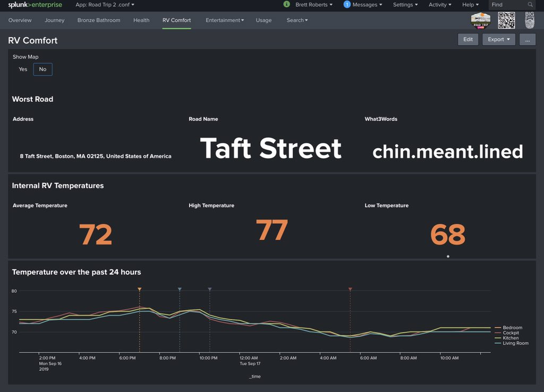
Task: Open the Settings dropdown menu
Action: (405, 4)
